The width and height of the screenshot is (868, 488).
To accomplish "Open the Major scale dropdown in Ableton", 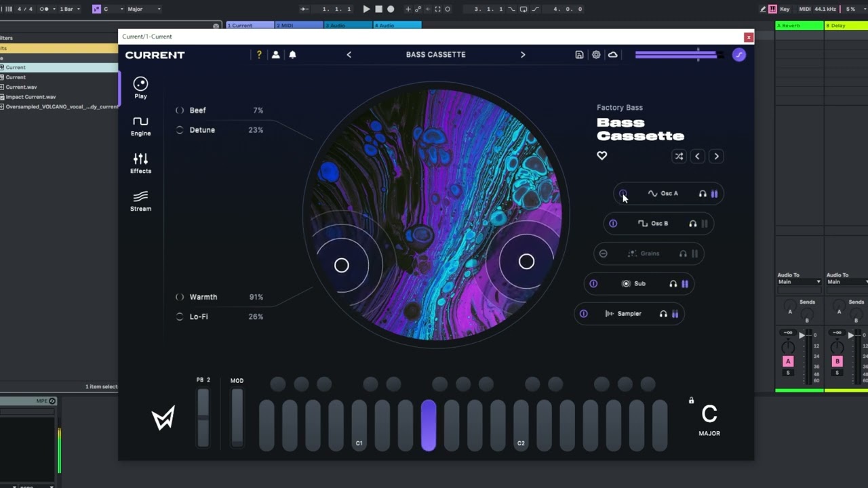I will point(144,9).
